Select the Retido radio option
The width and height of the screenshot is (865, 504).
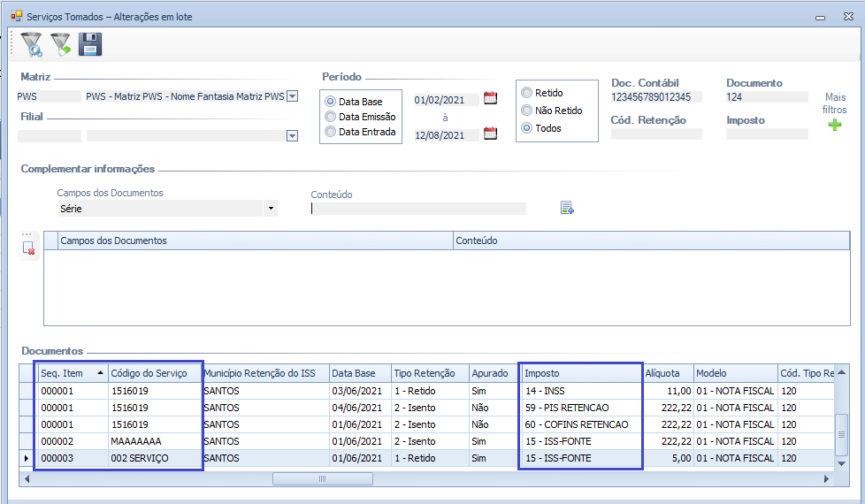tap(527, 93)
